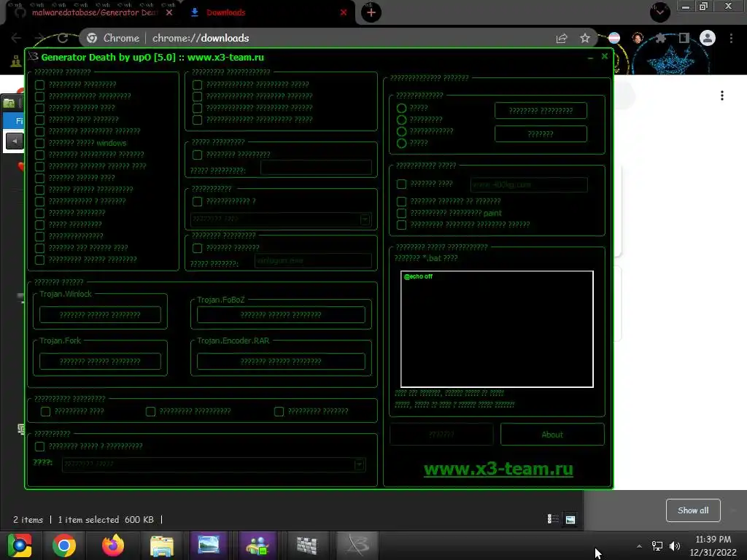Screen dimensions: 747x560
Task: Open the messenger people icon on taskbar
Action: 258,545
